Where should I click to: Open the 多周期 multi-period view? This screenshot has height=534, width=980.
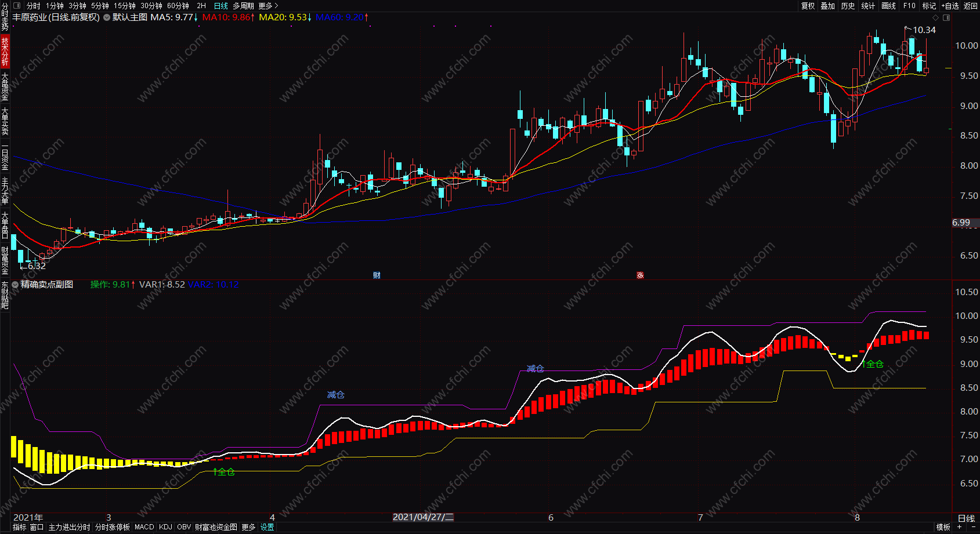[243, 6]
